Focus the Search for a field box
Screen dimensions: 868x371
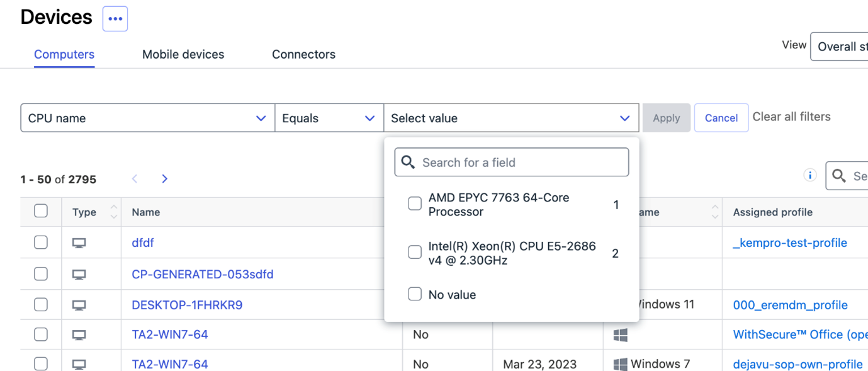click(512, 163)
